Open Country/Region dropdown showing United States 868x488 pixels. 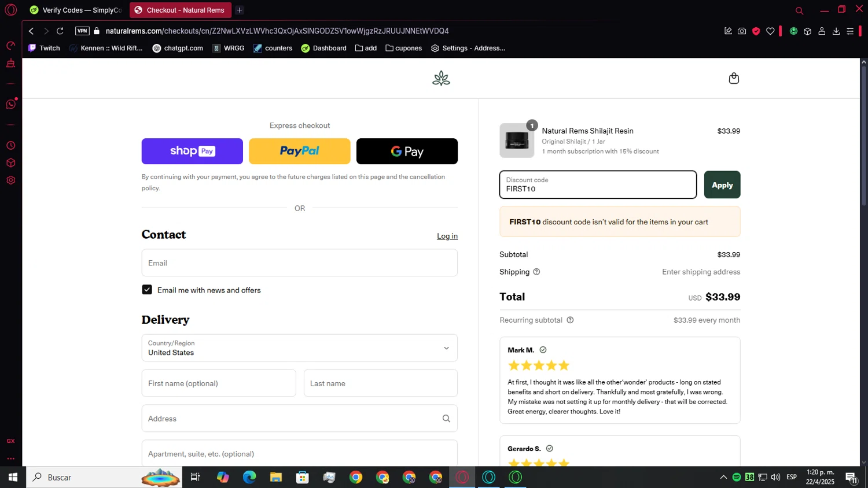(x=300, y=348)
